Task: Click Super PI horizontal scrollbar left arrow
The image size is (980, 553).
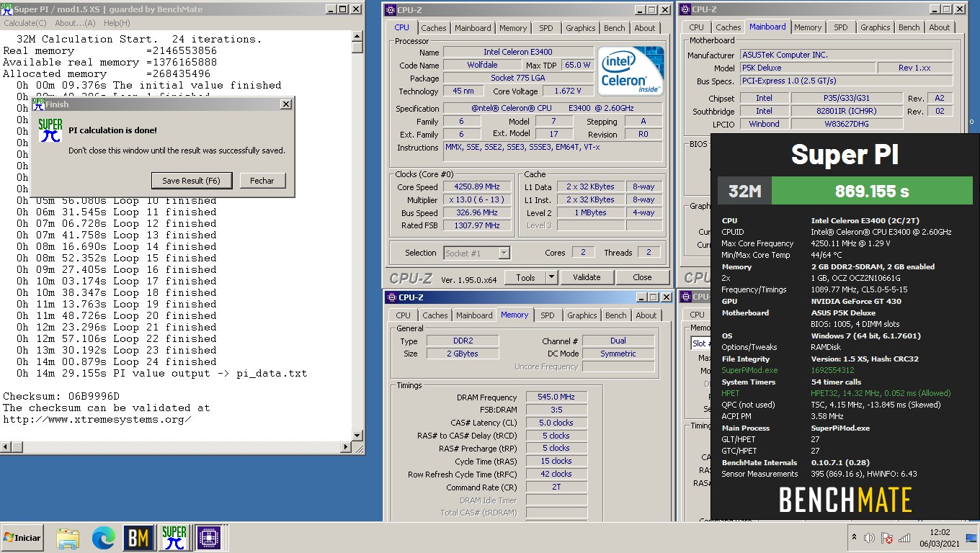Action: (x=6, y=448)
